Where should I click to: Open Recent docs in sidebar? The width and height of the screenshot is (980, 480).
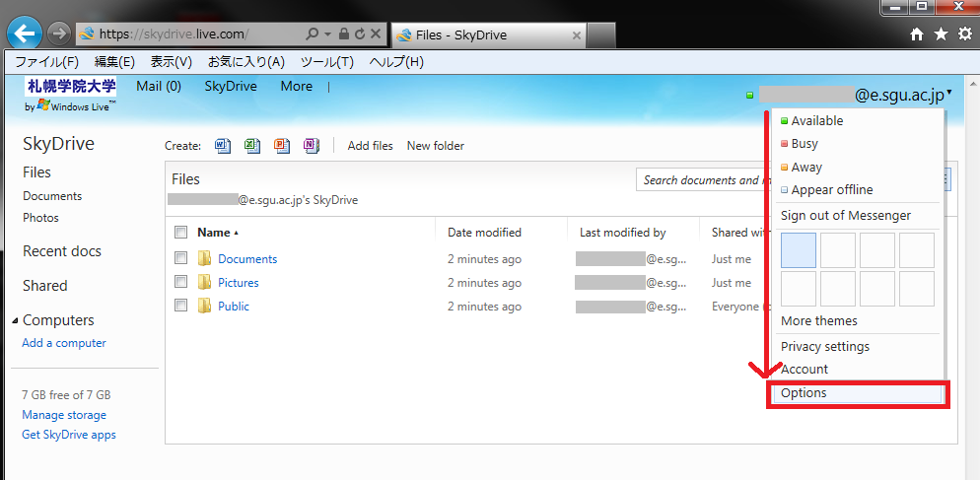[x=62, y=251]
